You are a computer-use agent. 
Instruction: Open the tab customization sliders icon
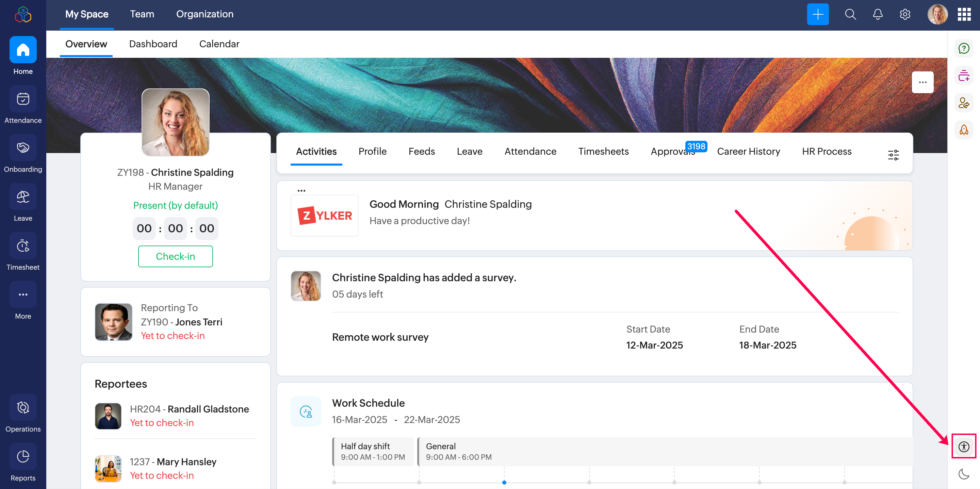click(893, 155)
